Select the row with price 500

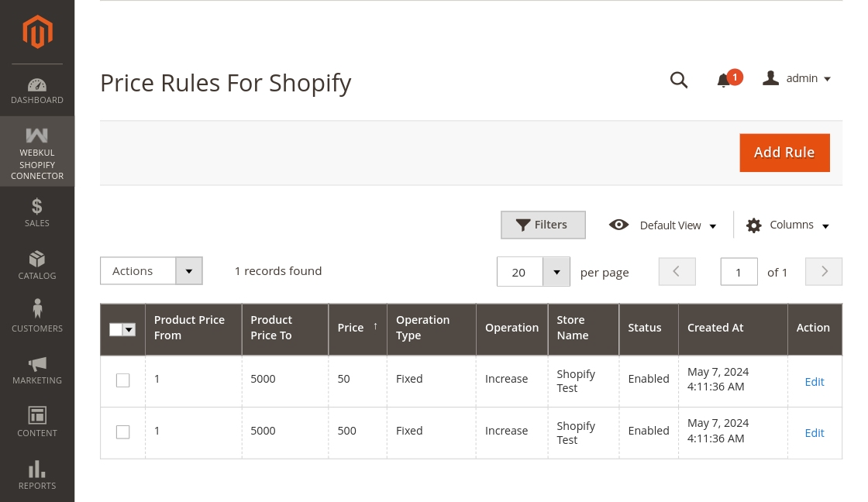coord(123,432)
